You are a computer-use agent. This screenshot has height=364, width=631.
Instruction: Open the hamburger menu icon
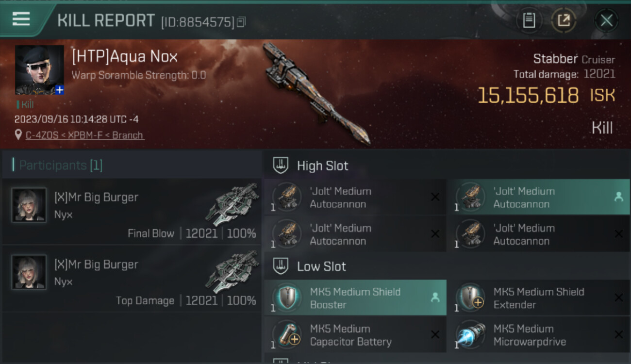[21, 19]
